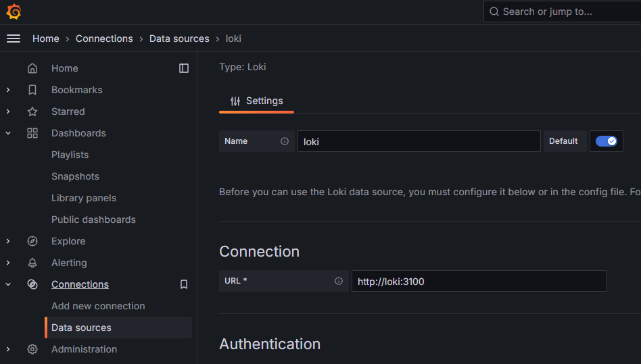Go to Home breadcrumb
The height and width of the screenshot is (364, 641).
click(x=46, y=38)
